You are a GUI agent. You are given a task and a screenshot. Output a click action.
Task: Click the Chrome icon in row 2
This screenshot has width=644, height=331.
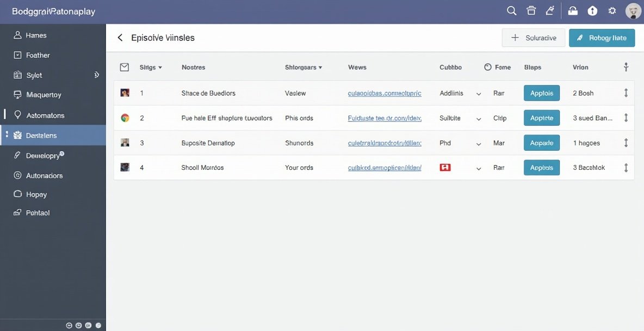coord(125,118)
